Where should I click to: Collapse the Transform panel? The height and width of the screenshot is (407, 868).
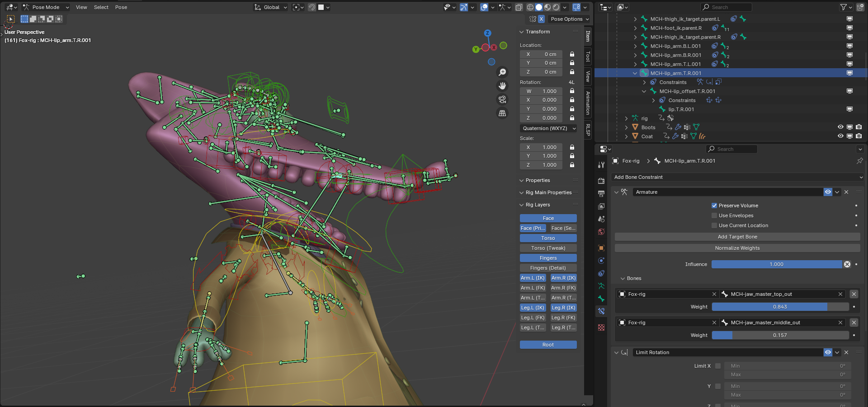click(521, 32)
